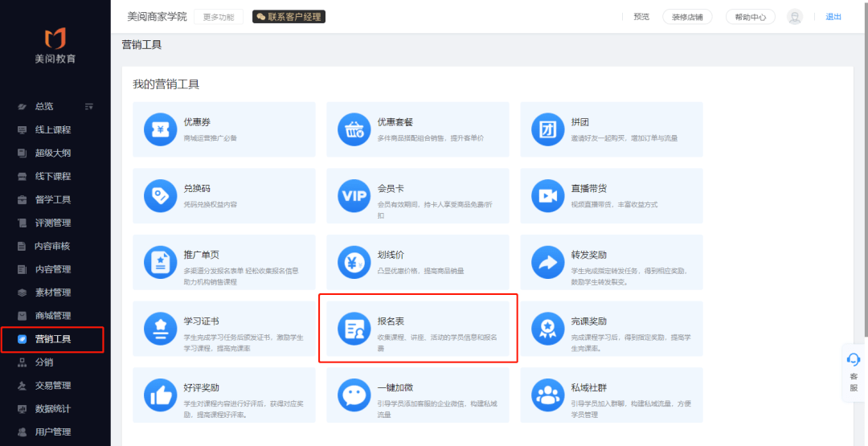Click the 推广单页 title text
Screen dimensions: 868x446
(x=202, y=255)
